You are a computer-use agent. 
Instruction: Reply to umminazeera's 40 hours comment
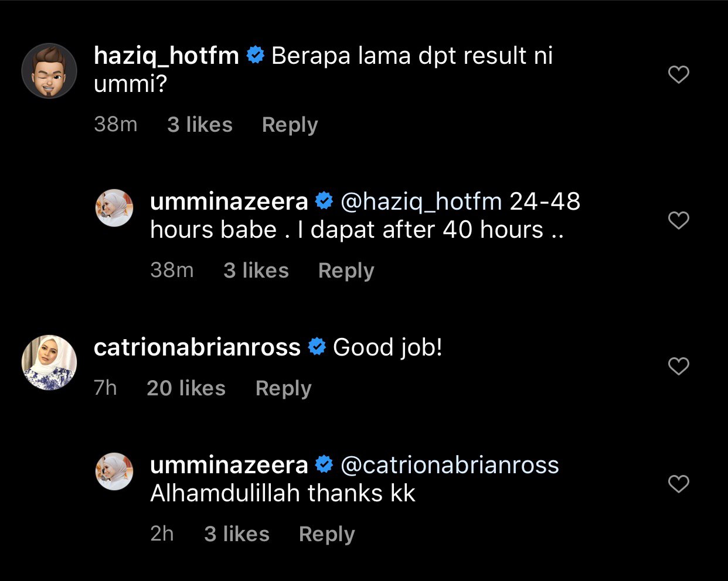coord(346,271)
